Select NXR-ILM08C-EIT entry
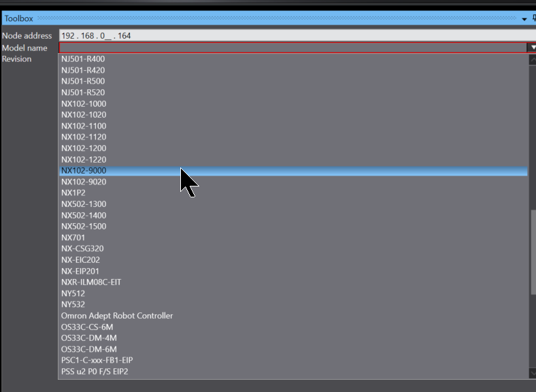 pos(91,282)
